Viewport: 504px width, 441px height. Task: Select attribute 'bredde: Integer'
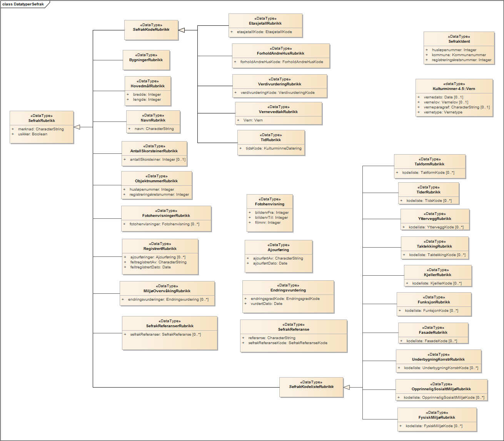147,95
